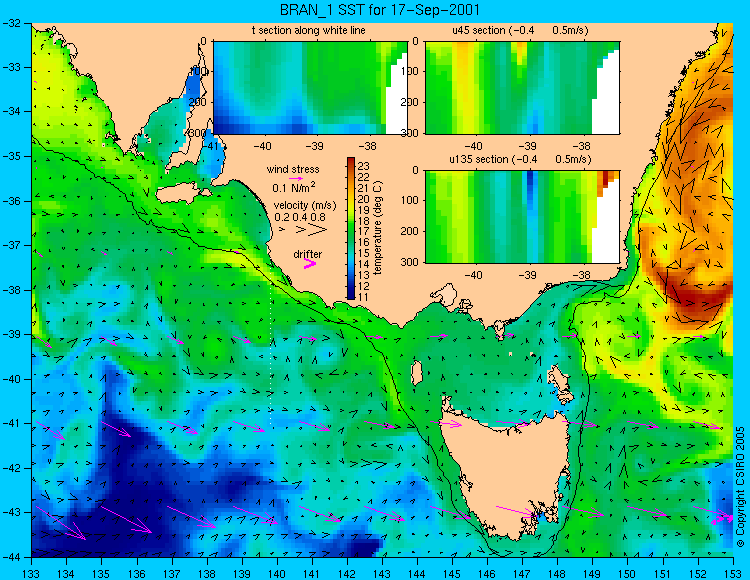Click the "u135 section (-0.4 0.5m/s)" heading
This screenshot has width=750, height=580.
(x=520, y=159)
